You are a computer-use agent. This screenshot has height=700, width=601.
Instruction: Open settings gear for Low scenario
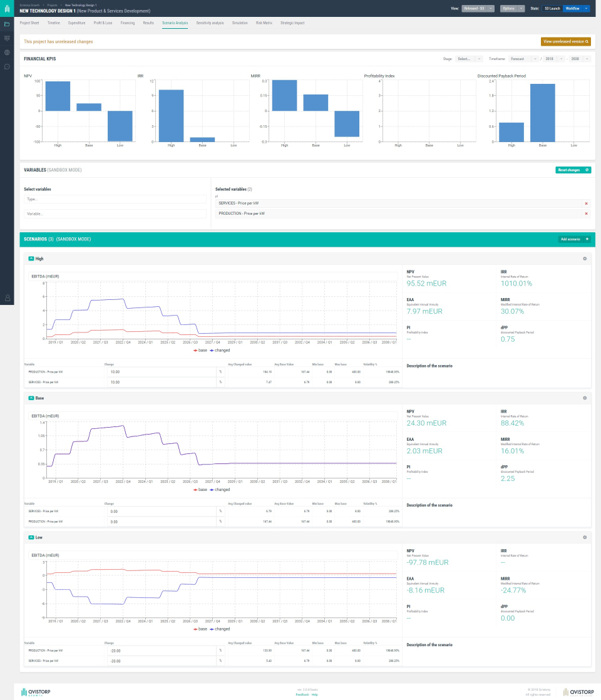(x=585, y=537)
